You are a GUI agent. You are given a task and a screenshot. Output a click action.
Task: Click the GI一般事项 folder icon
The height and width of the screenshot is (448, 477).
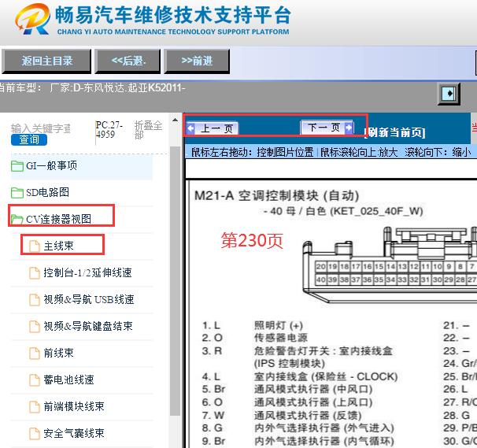[x=17, y=166]
